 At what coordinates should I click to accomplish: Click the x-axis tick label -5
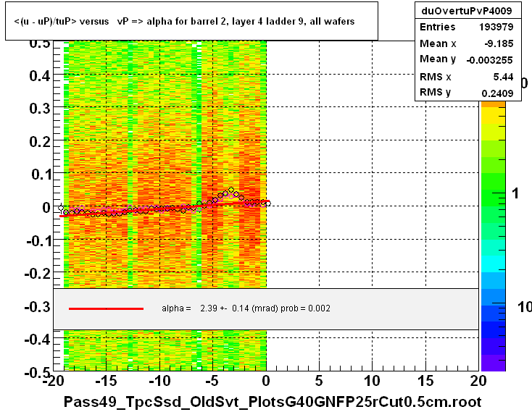[x=212, y=381]
